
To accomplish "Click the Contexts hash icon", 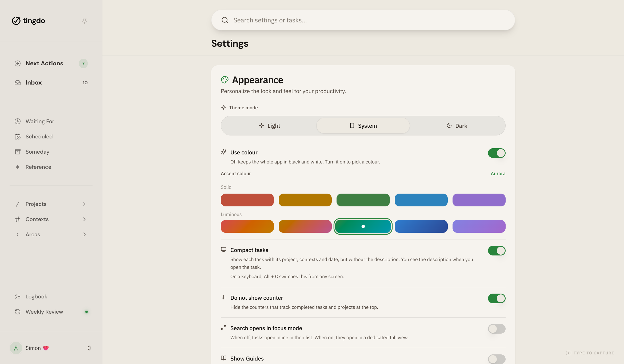I will 18,219.
